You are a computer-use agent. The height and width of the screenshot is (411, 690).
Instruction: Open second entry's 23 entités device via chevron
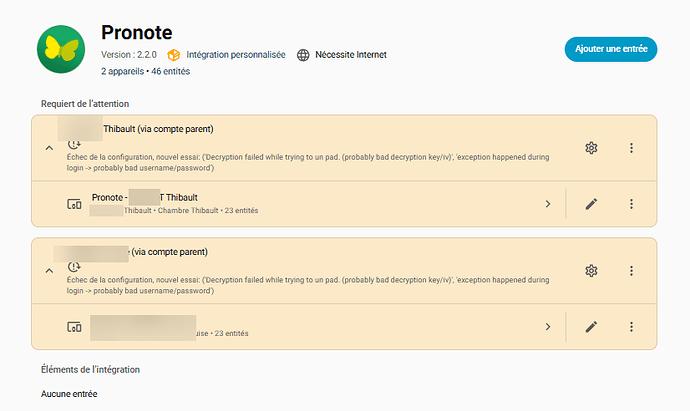547,326
